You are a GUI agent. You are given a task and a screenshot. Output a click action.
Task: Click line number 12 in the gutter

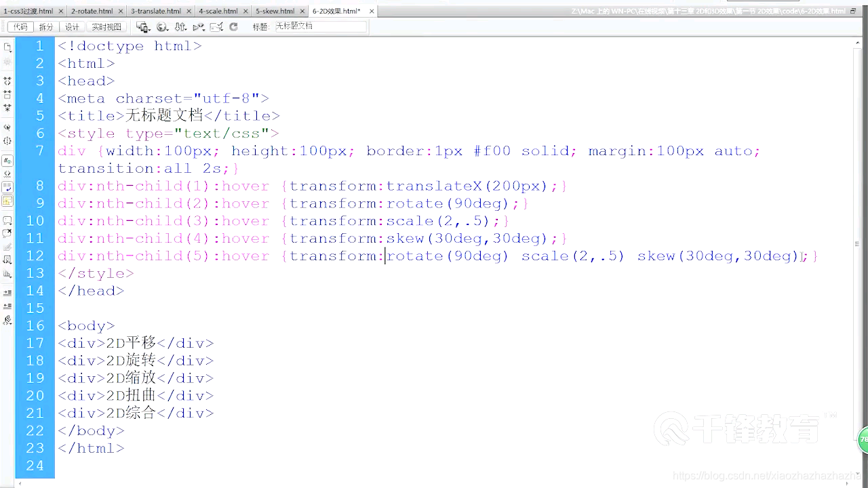[36, 256]
